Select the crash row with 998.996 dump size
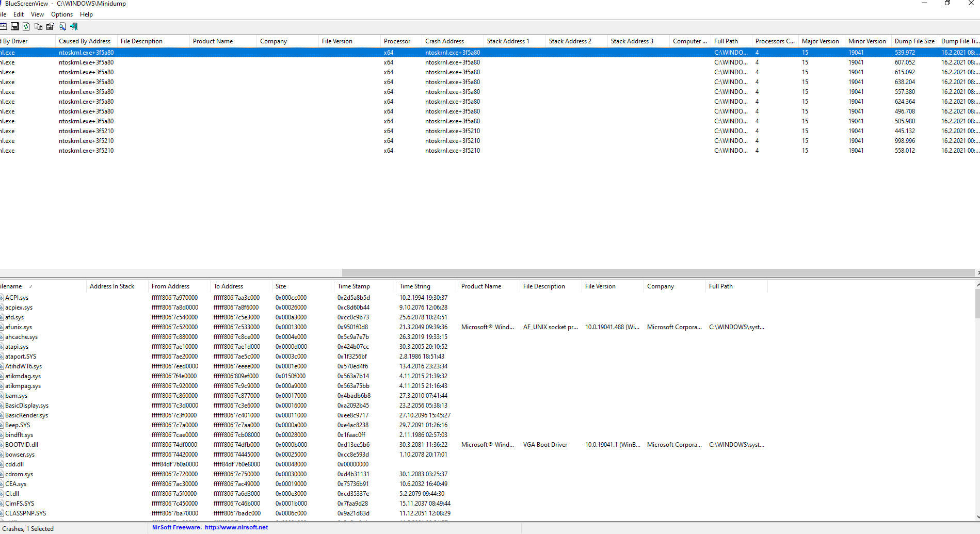 coord(905,141)
